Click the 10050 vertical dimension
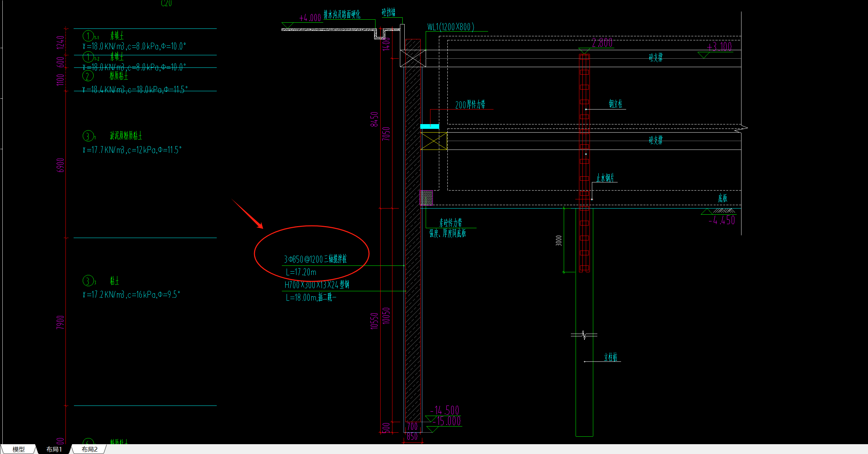The height and width of the screenshot is (454, 868). (x=386, y=316)
